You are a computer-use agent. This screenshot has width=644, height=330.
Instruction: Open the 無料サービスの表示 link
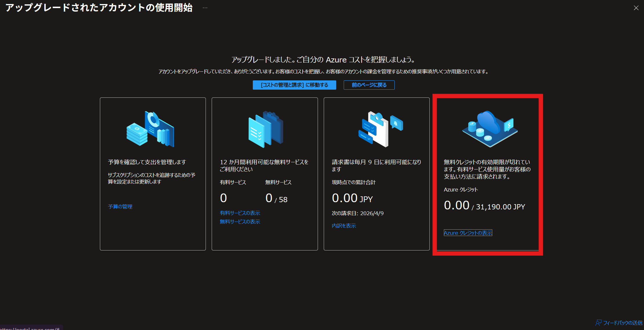pyautogui.click(x=240, y=222)
